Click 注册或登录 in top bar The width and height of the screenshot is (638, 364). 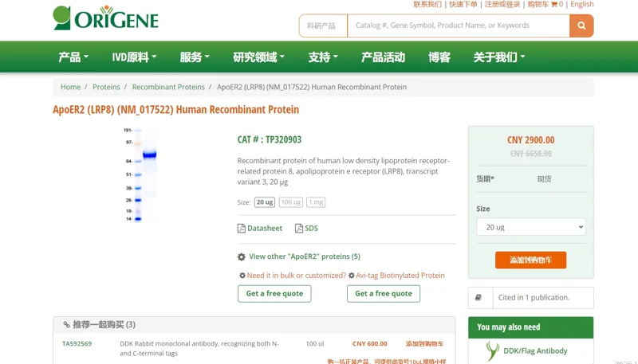point(502,5)
